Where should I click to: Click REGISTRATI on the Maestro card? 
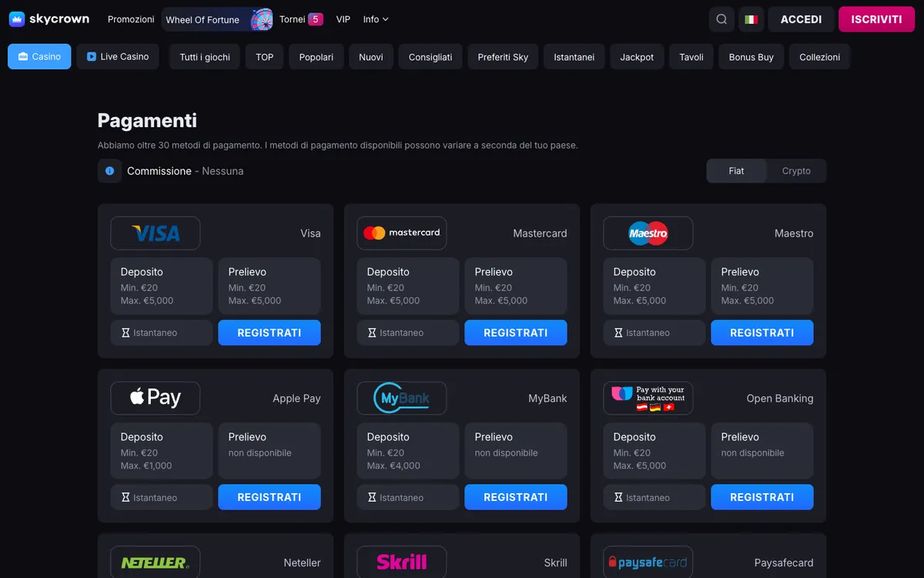coord(762,333)
